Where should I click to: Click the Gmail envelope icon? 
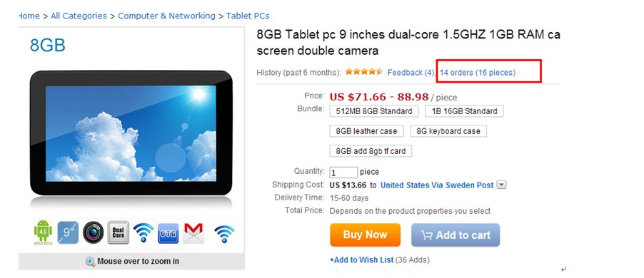[x=194, y=233]
